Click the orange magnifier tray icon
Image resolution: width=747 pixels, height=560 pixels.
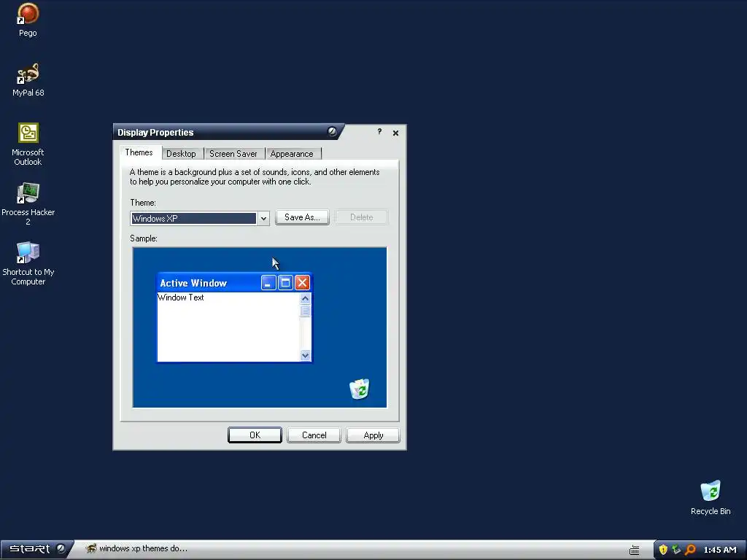click(690, 550)
